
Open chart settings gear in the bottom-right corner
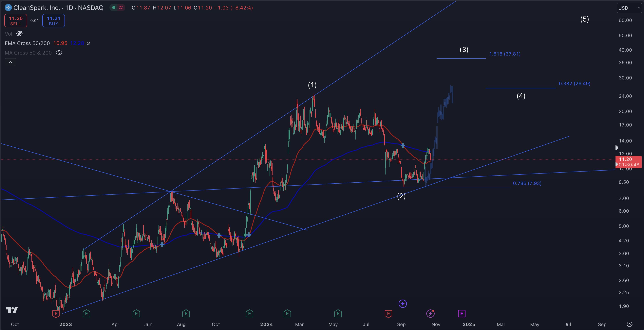[630, 324]
